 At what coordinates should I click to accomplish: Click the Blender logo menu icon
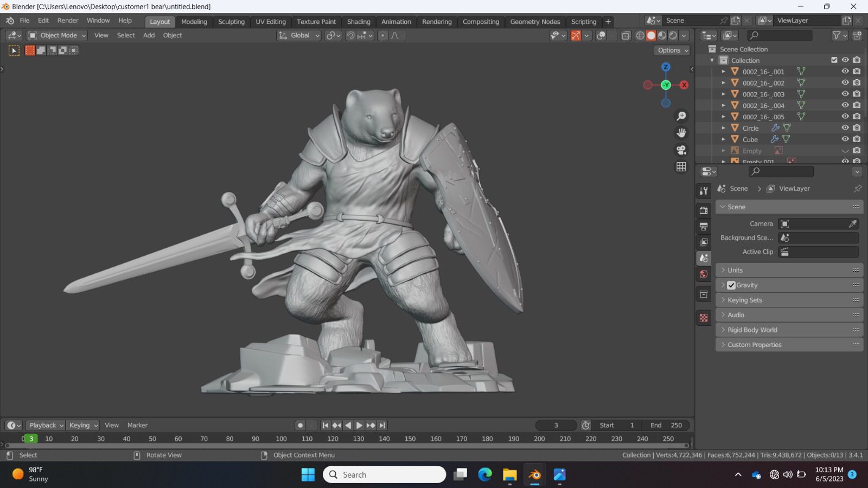10,21
